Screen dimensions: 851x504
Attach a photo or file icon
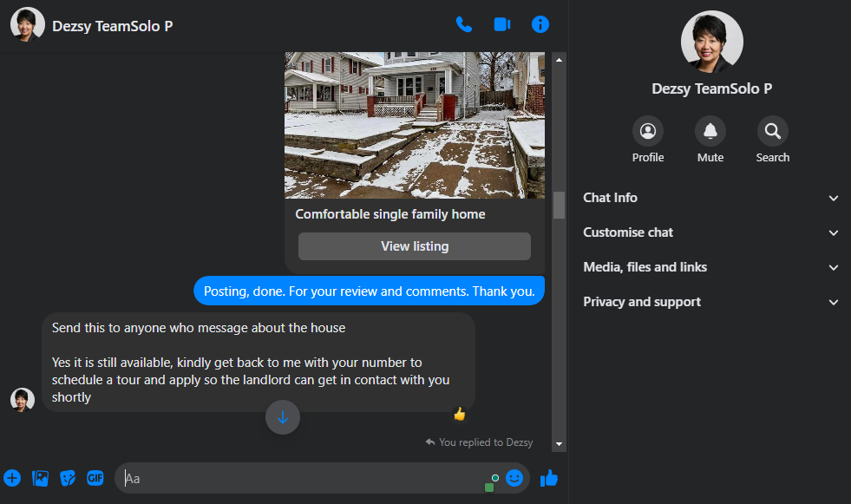point(40,478)
